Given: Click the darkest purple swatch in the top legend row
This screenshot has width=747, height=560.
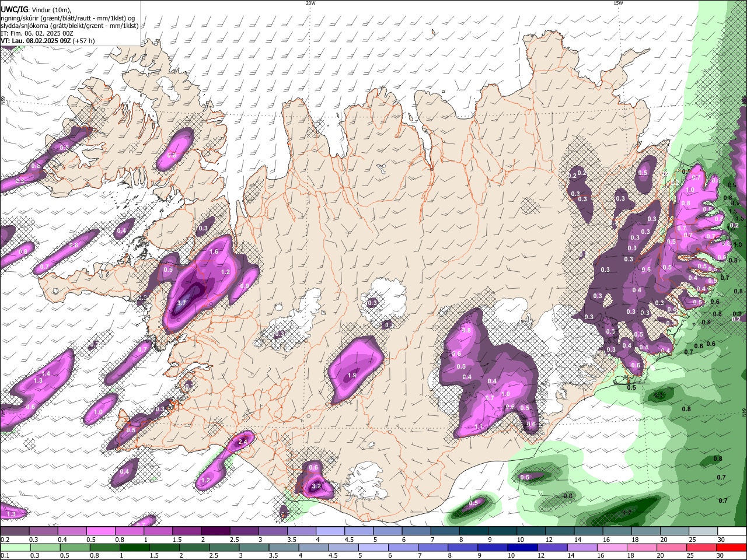Looking at the screenshot, I should (x=215, y=531).
